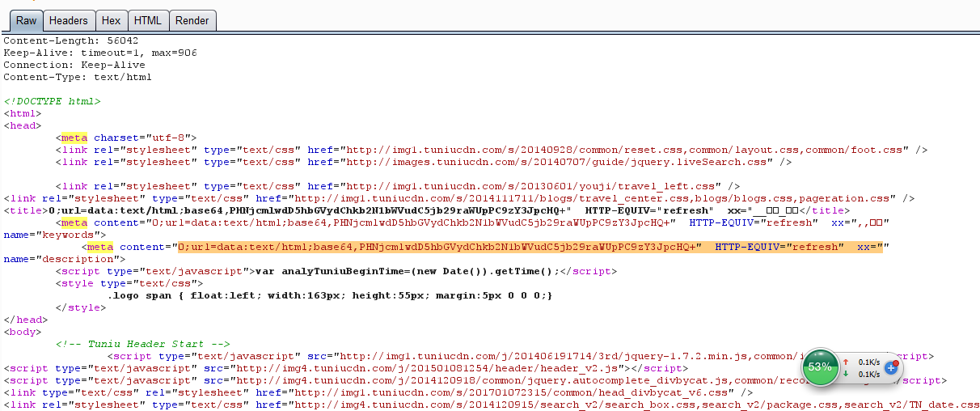
Task: Click the link line for search_box.css
Action: click(x=492, y=405)
